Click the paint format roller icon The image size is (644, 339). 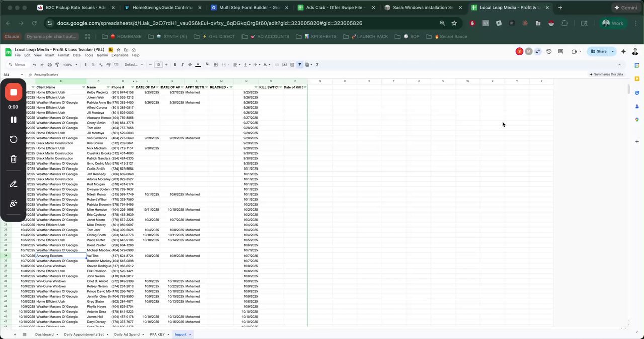pyautogui.click(x=57, y=65)
